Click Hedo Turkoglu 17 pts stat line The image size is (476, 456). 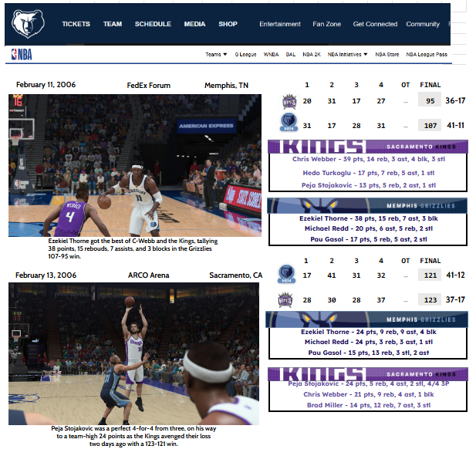tap(369, 173)
